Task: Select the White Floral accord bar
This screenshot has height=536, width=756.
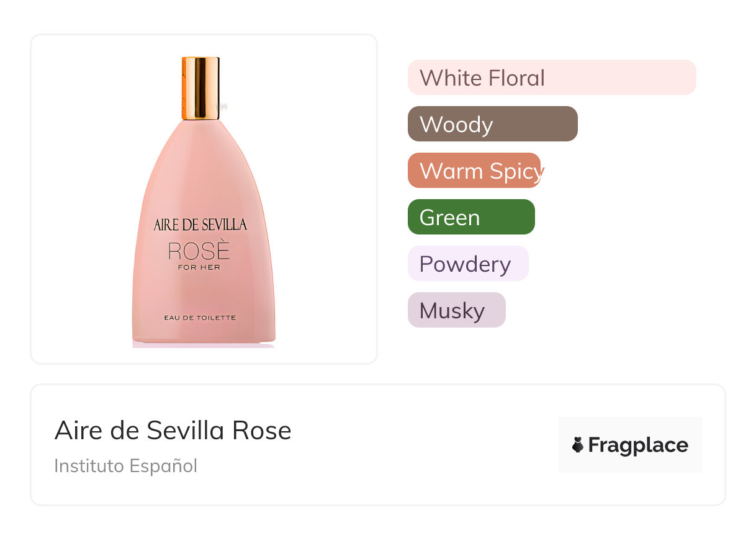Action: (x=551, y=78)
